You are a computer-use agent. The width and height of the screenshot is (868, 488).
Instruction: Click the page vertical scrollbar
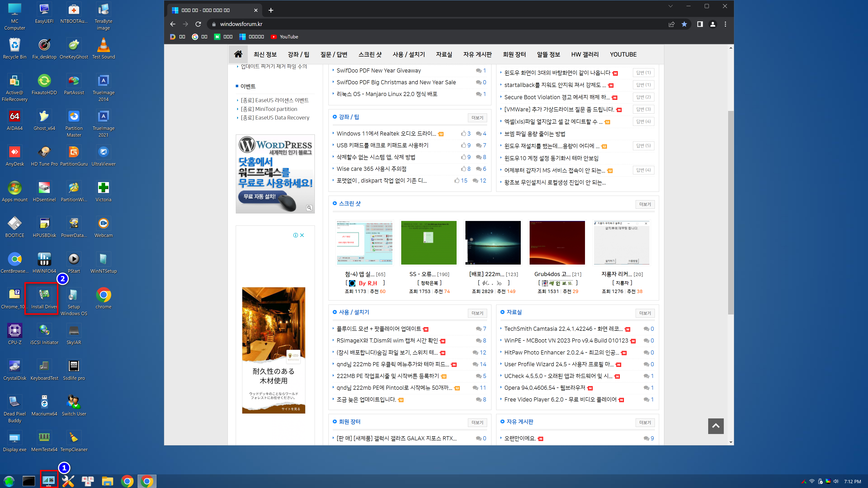[x=730, y=212]
